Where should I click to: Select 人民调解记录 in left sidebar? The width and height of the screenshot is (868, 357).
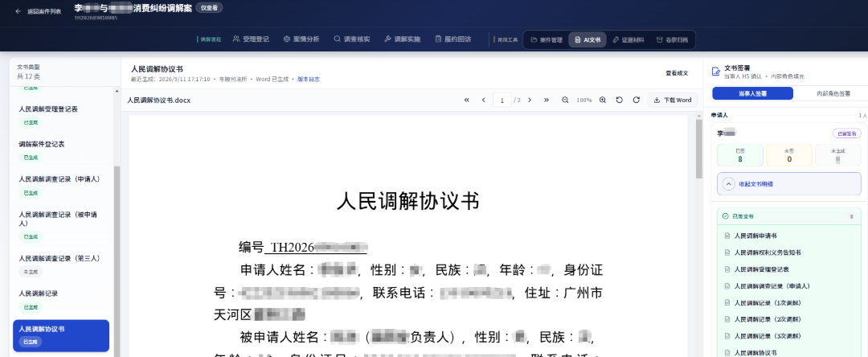click(x=60, y=300)
